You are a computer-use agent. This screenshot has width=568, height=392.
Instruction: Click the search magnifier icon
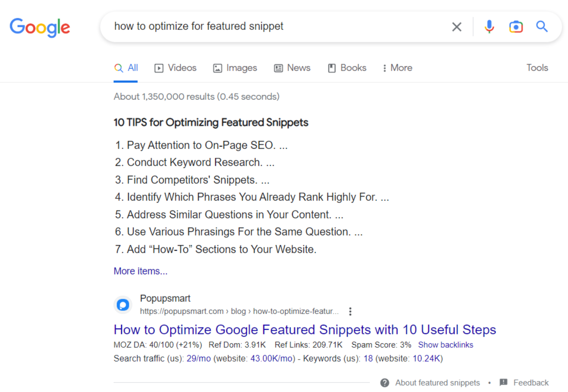click(542, 26)
